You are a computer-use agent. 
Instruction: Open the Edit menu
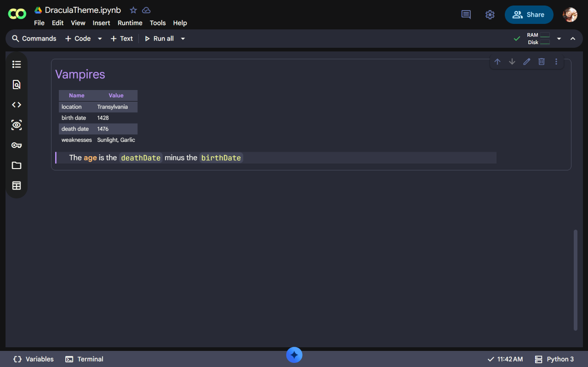[x=58, y=23]
